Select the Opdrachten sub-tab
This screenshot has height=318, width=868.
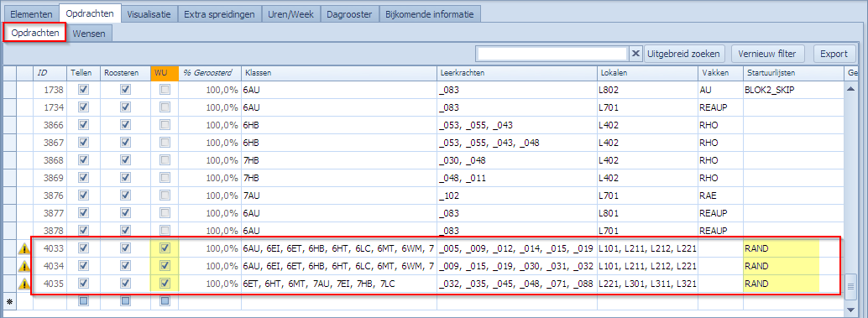(x=35, y=33)
